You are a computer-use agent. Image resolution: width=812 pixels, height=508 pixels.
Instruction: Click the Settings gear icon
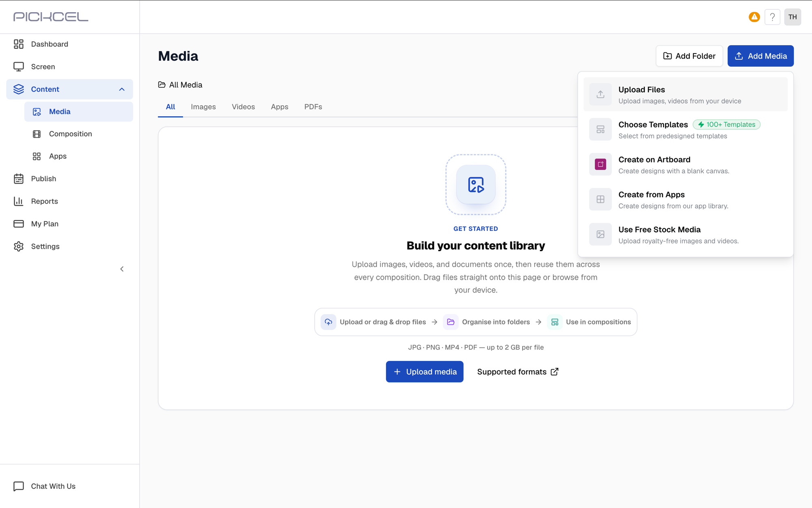tap(19, 246)
